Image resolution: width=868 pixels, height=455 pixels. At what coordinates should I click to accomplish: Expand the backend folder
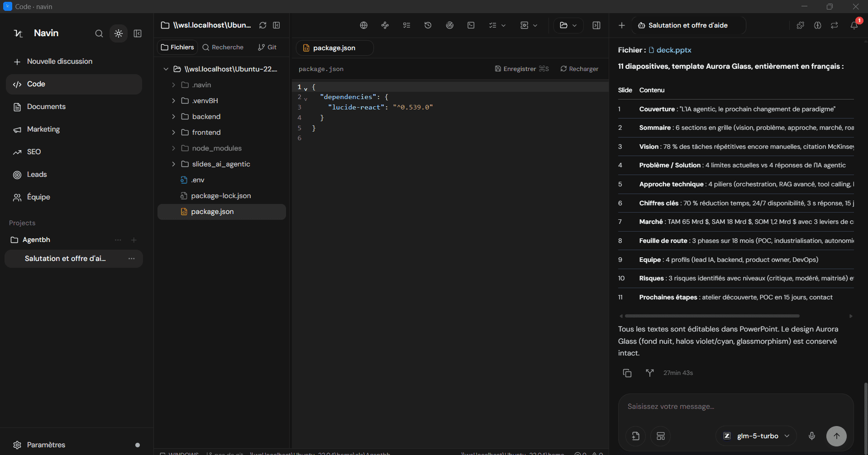click(x=173, y=117)
